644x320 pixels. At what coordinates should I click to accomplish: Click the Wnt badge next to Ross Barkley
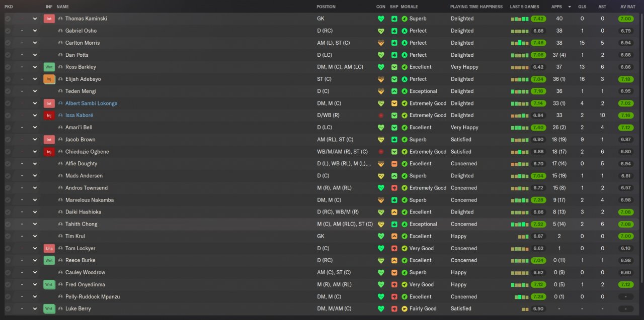49,67
